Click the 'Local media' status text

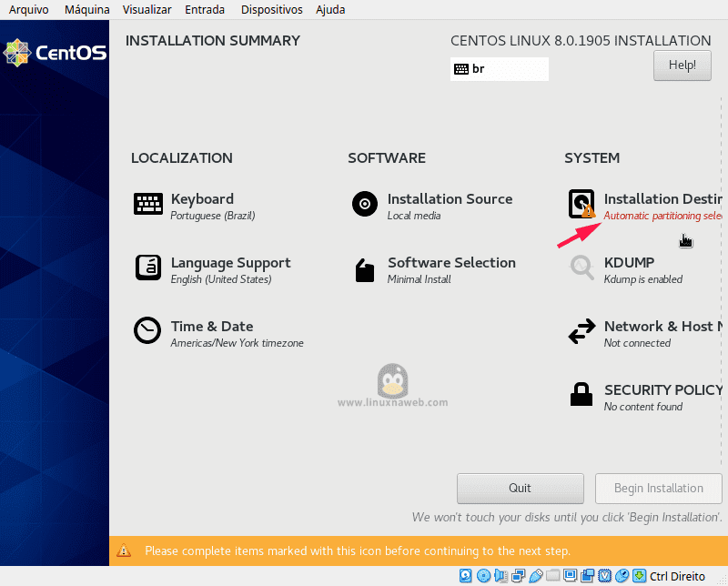click(x=414, y=216)
